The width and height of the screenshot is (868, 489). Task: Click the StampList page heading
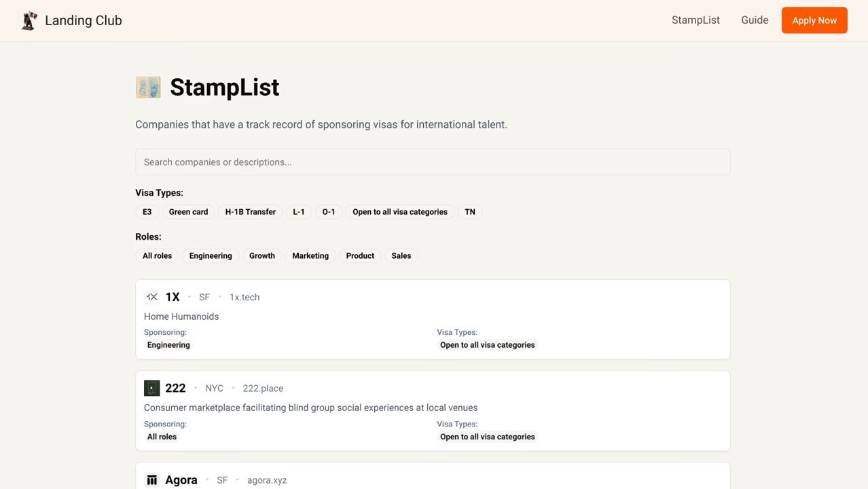click(x=225, y=87)
